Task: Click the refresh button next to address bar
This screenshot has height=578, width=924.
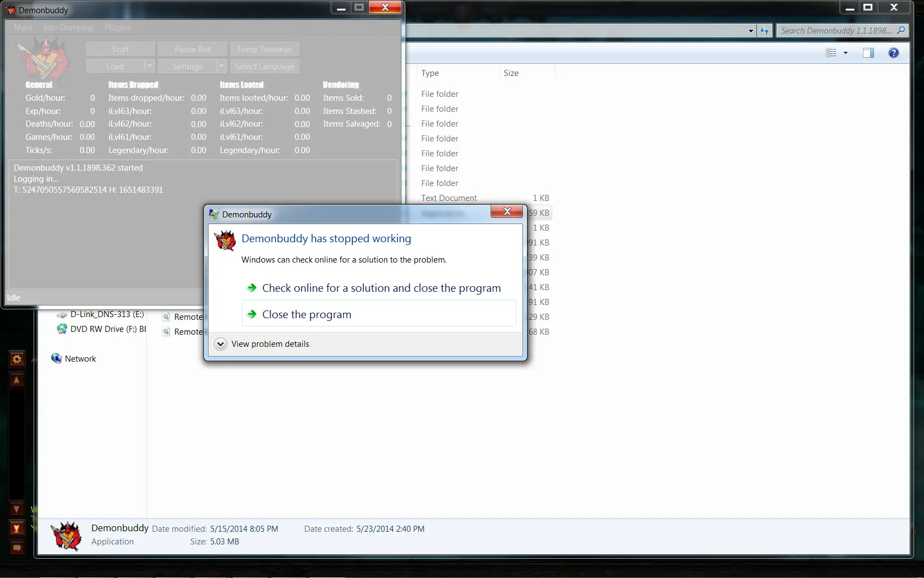Action: pos(765,31)
